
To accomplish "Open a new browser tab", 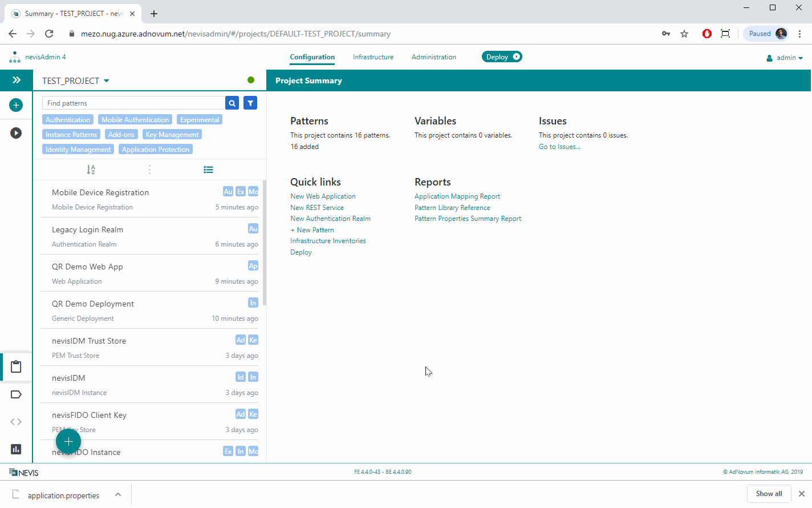I will (154, 13).
